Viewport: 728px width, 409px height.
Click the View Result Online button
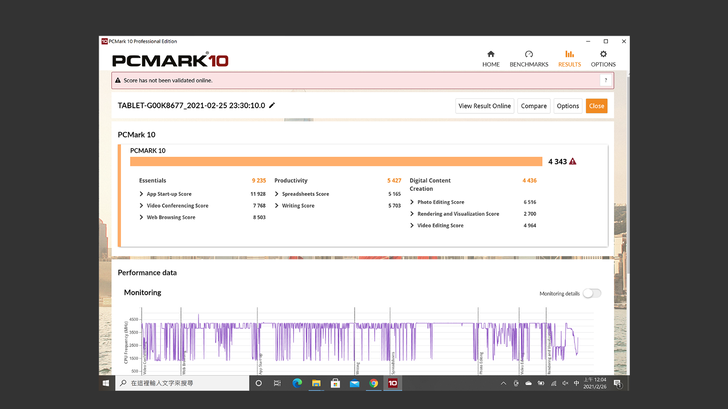pos(484,106)
